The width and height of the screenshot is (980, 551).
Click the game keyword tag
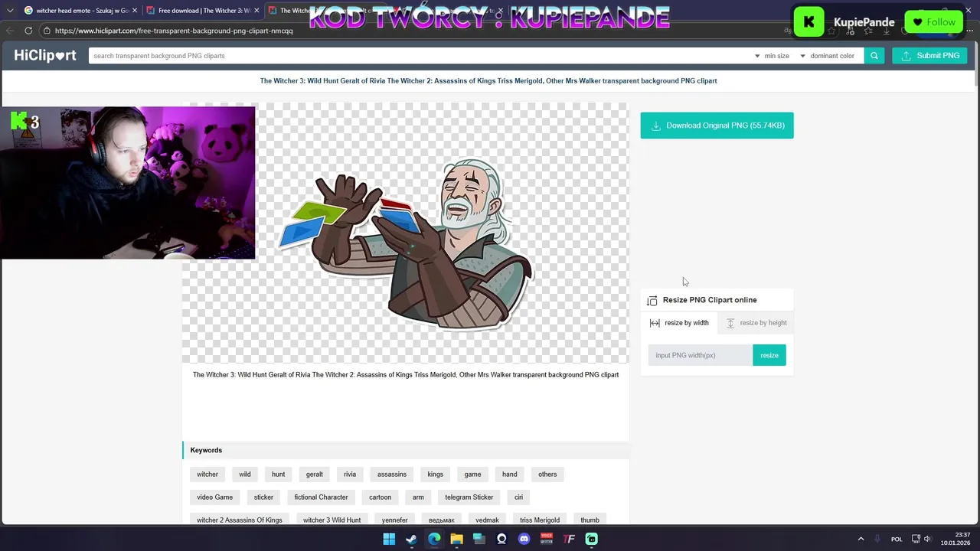473,474
